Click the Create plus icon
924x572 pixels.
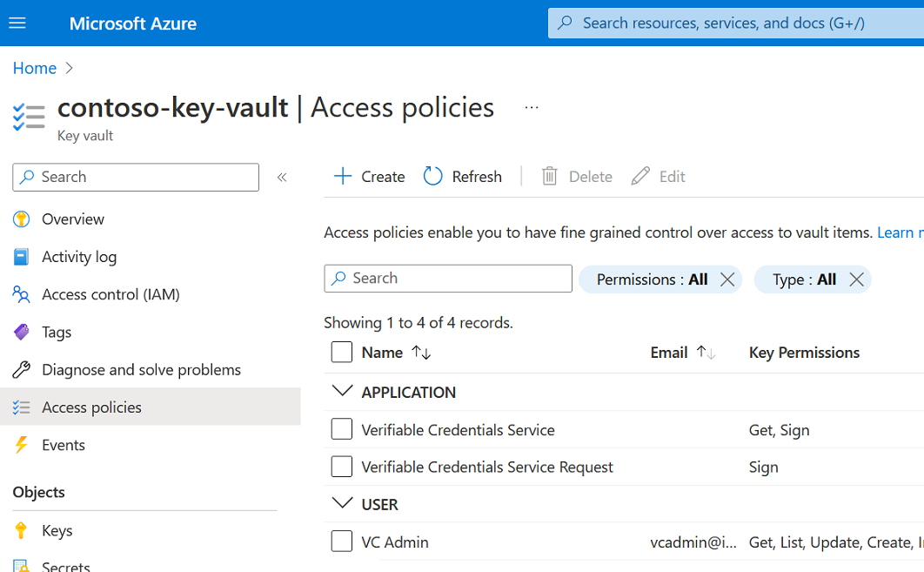tap(343, 177)
